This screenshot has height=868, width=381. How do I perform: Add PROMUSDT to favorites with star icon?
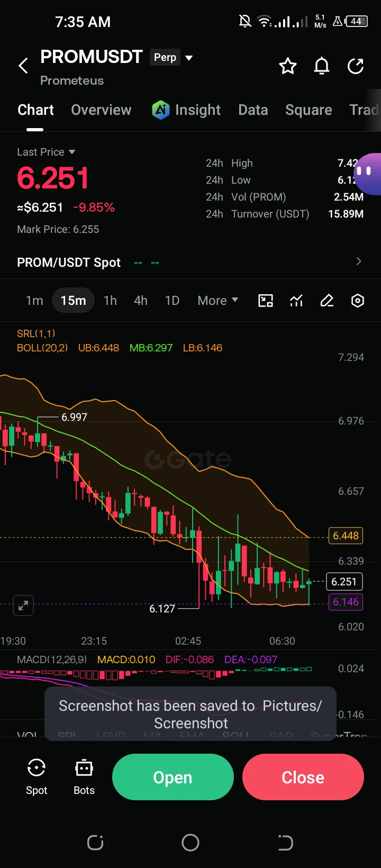[x=288, y=66]
